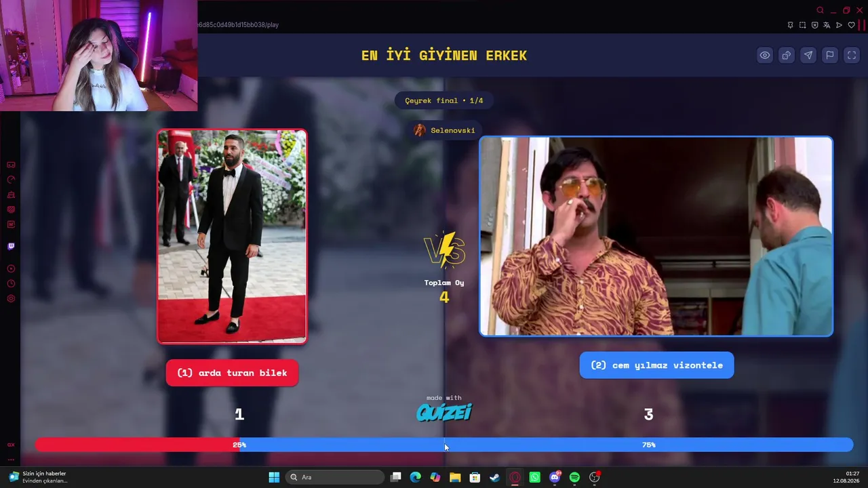Image resolution: width=868 pixels, height=488 pixels.
Task: Click the GX label at sidebar bottom
Action: pos(11,445)
